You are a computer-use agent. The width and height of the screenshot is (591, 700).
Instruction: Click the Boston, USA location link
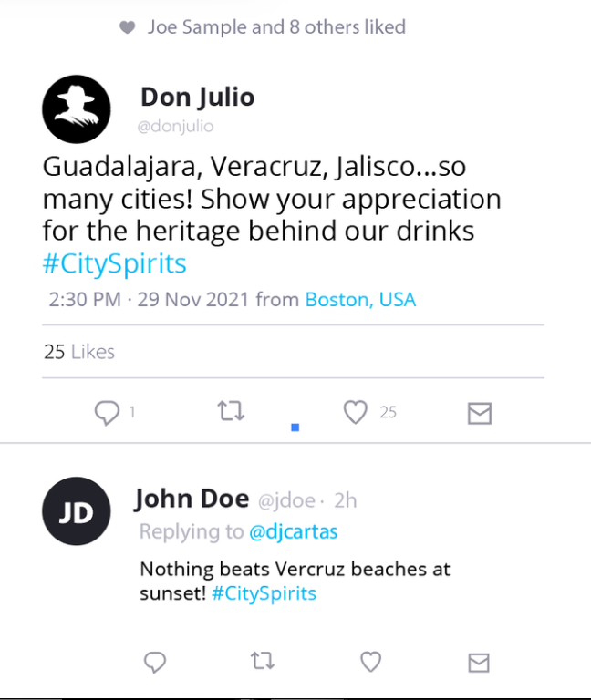pyautogui.click(x=360, y=300)
